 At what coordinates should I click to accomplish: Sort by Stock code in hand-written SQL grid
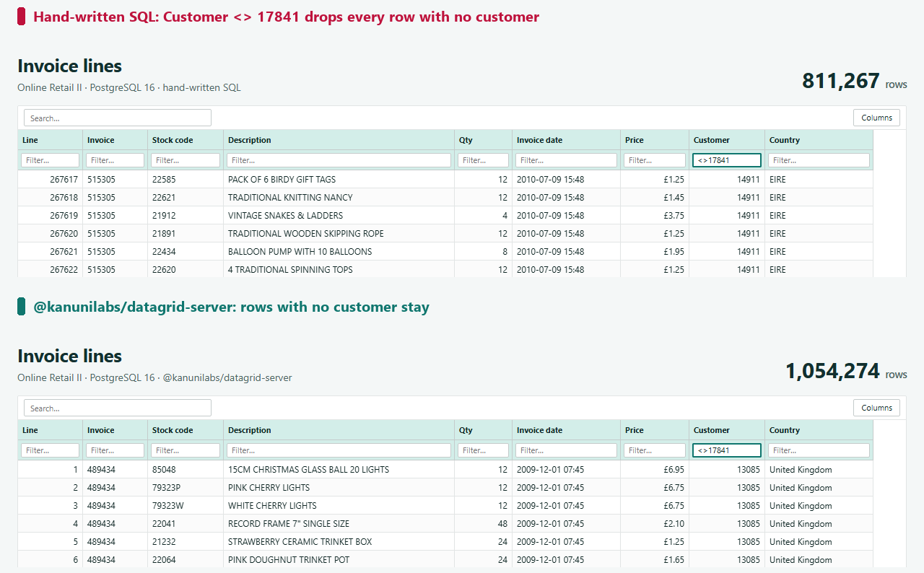coord(186,140)
